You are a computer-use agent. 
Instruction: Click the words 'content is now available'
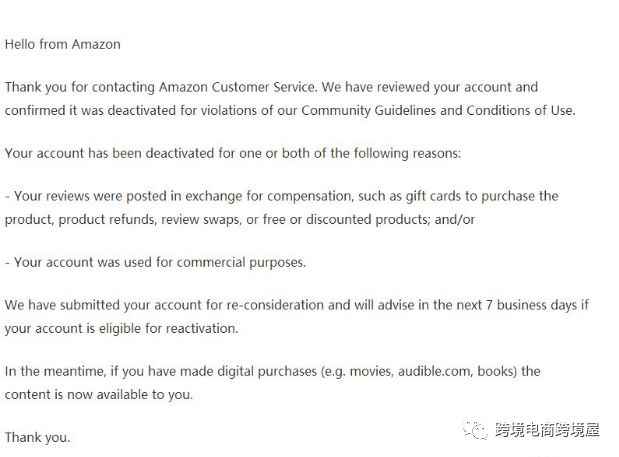pos(77,395)
